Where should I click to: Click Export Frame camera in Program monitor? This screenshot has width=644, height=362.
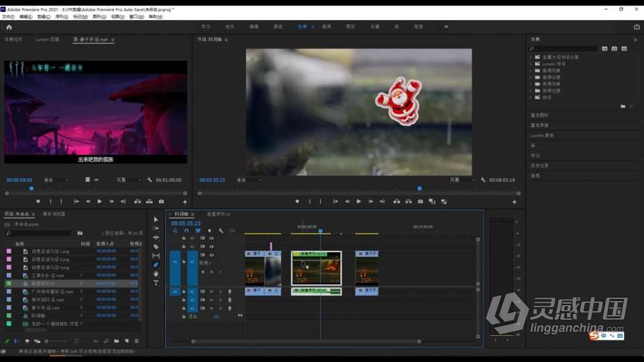(420, 202)
